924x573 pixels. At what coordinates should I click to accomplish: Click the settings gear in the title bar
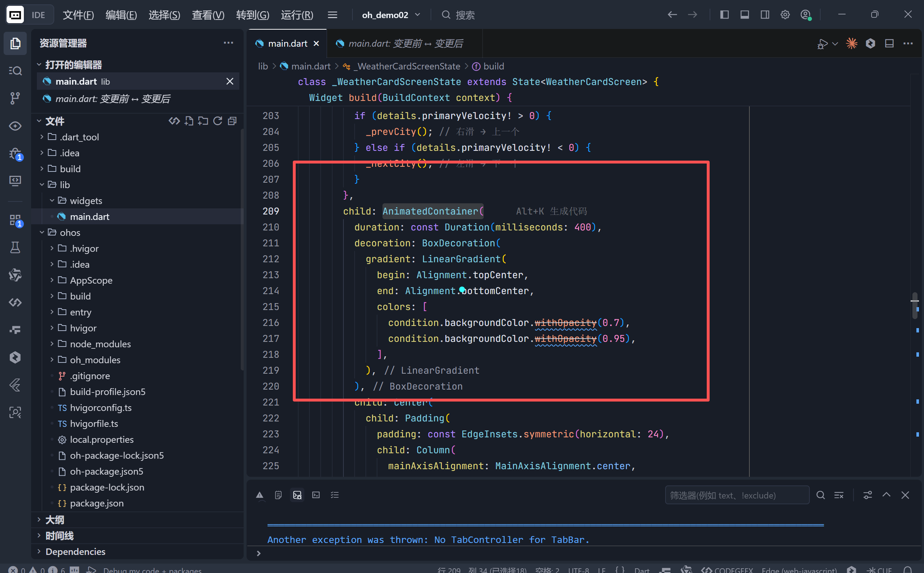coord(785,15)
